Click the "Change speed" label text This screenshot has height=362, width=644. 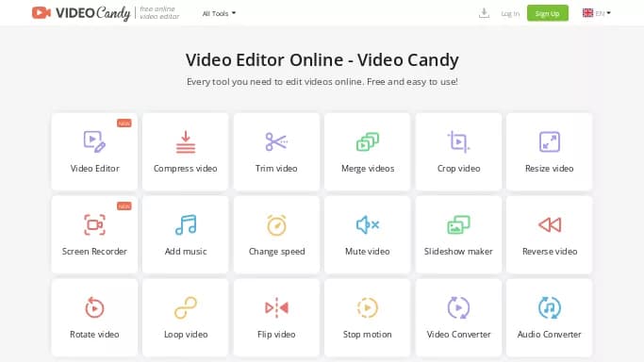[277, 252]
